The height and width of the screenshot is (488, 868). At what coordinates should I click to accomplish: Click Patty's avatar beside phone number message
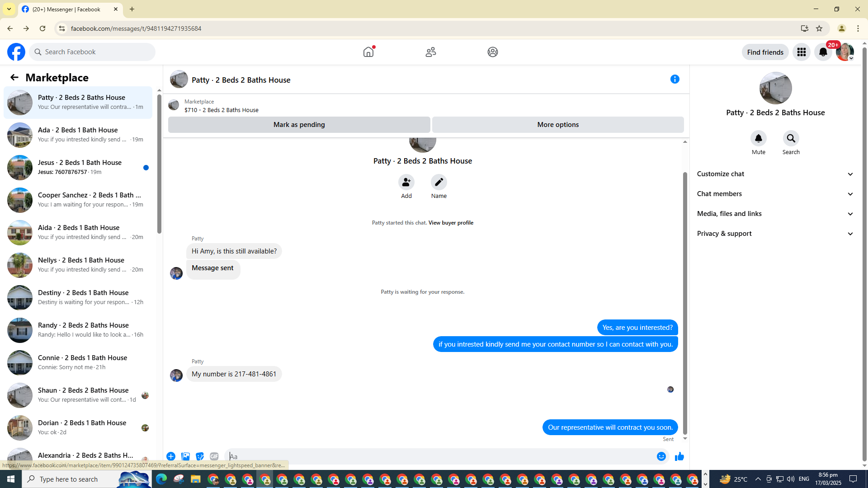point(176,375)
